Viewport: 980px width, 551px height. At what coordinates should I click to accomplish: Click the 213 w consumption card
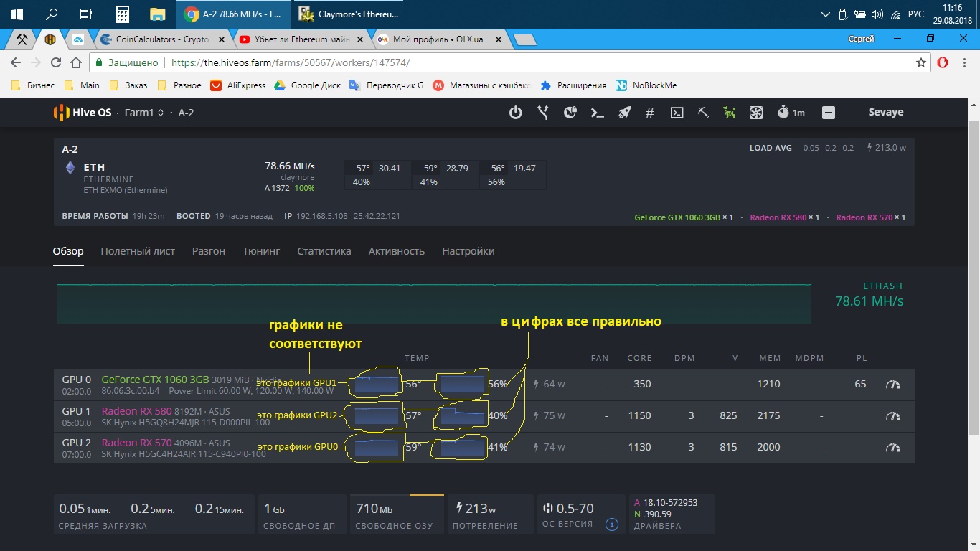point(489,514)
